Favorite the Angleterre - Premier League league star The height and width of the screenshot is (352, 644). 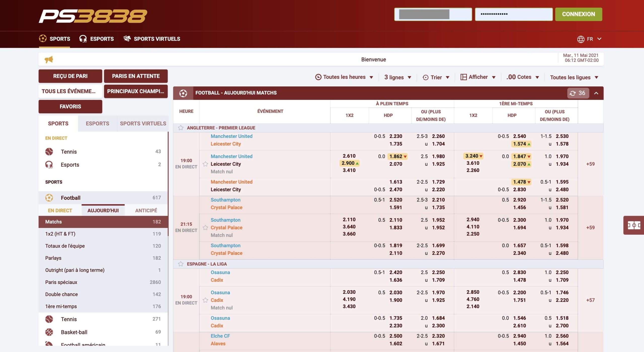pyautogui.click(x=181, y=128)
